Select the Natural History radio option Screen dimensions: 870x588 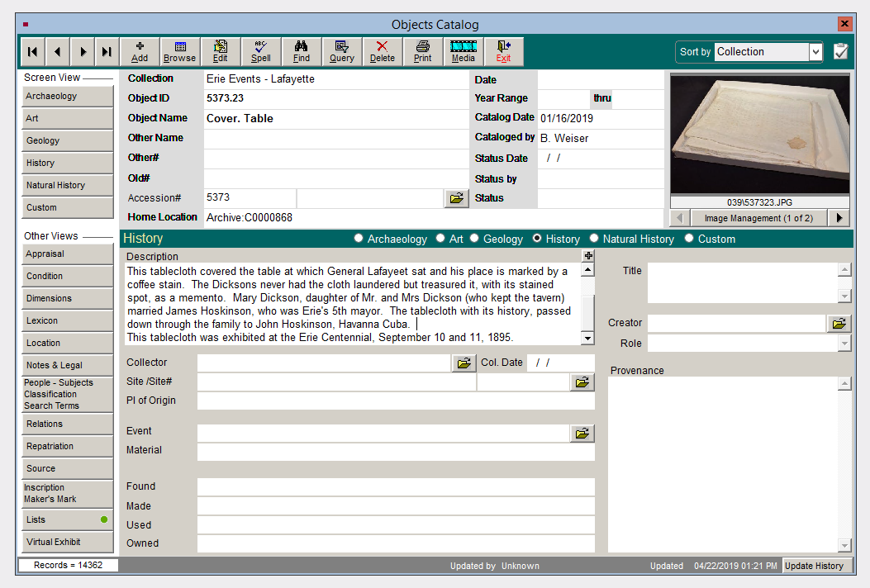(x=594, y=239)
